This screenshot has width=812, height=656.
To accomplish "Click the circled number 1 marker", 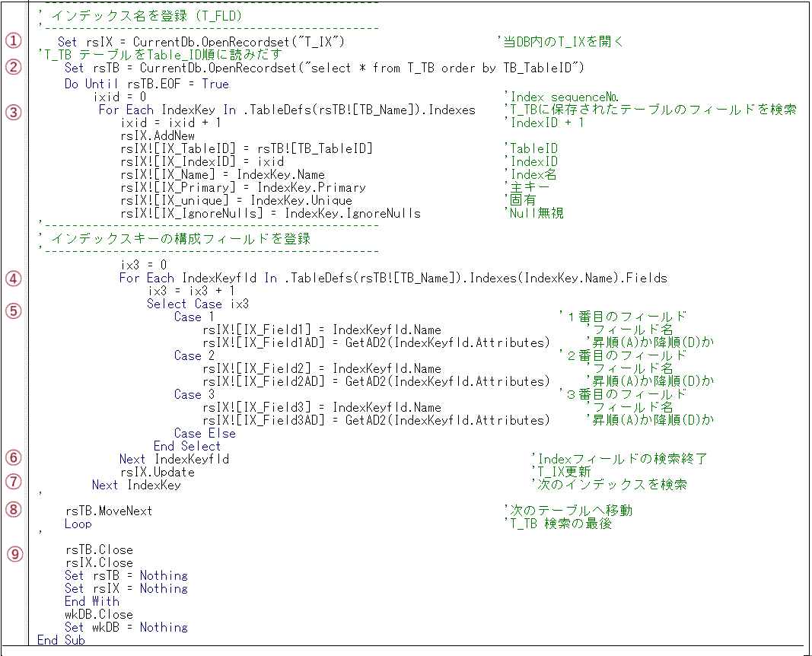I will click(x=14, y=41).
